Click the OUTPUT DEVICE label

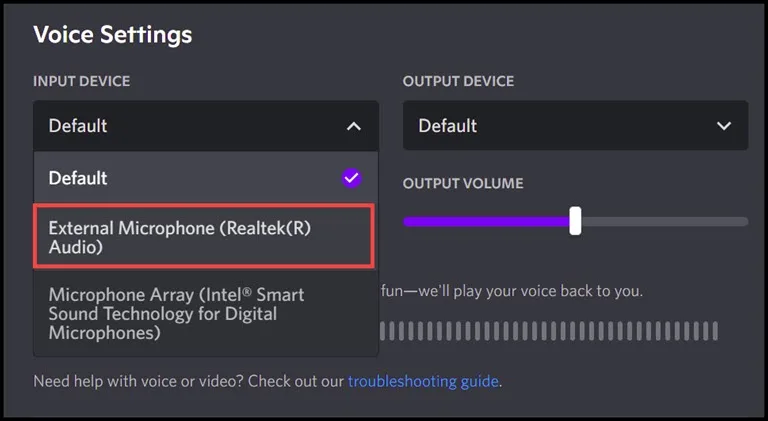click(458, 81)
